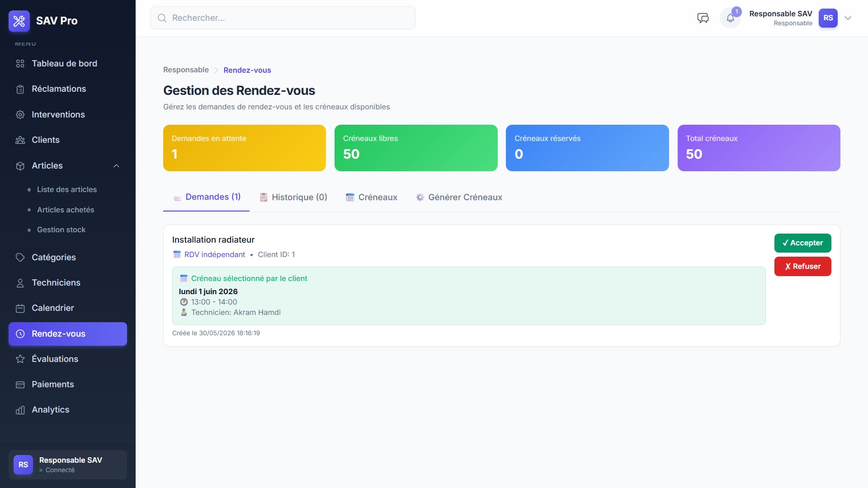Switch to the Créneaux tab
The height and width of the screenshot is (488, 868).
[x=371, y=197]
